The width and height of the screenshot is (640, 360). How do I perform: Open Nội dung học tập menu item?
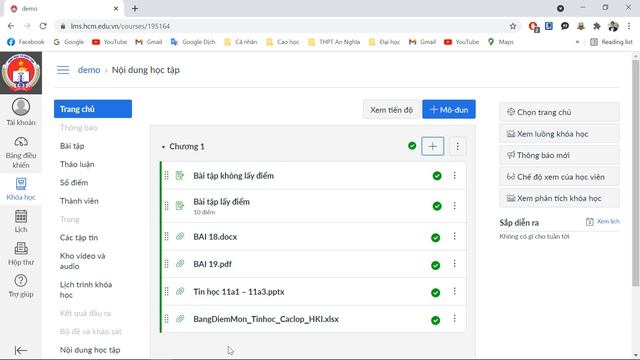click(90, 350)
